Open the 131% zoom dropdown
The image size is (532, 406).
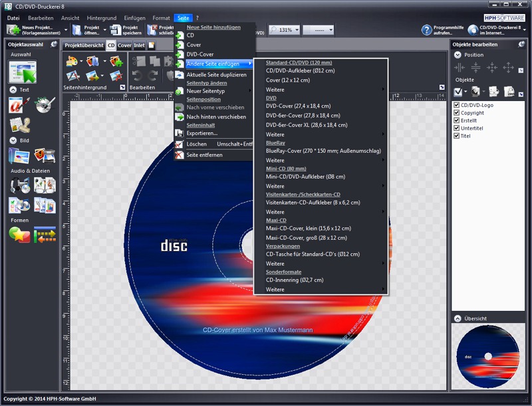(x=297, y=30)
